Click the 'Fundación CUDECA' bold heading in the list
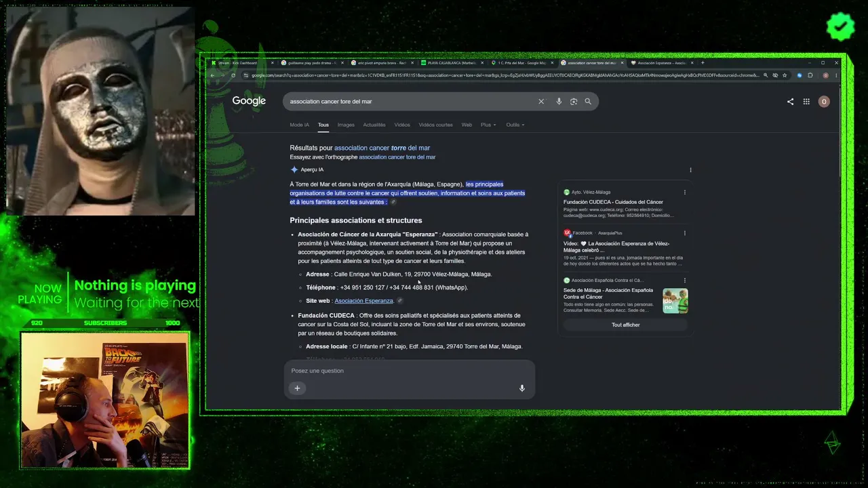Viewport: 868px width, 488px height. [326, 316]
